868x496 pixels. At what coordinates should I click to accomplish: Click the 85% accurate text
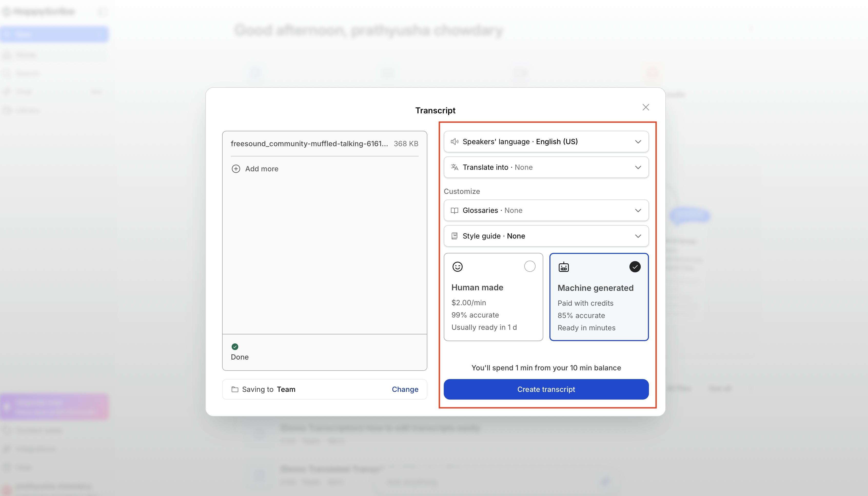pos(581,315)
